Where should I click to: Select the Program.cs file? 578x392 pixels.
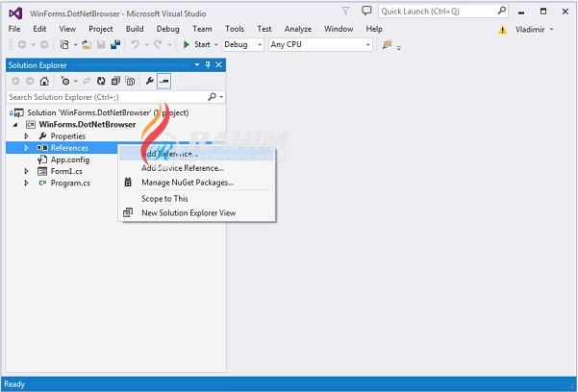tap(70, 184)
